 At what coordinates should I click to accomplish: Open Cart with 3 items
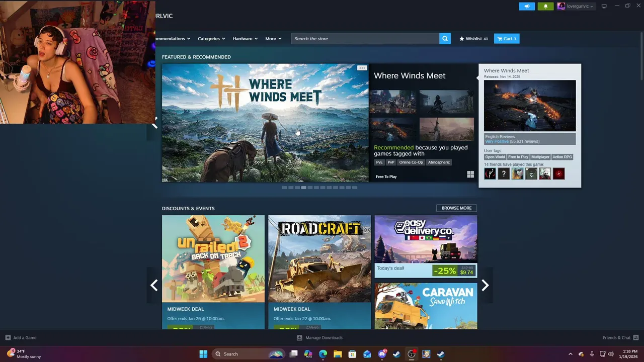click(507, 39)
